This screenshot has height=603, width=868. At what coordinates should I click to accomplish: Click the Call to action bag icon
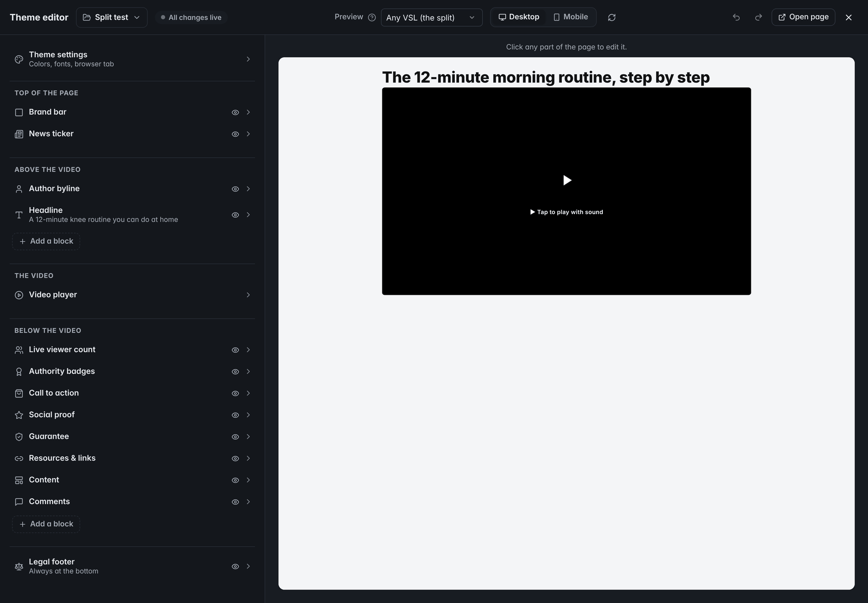pos(19,394)
